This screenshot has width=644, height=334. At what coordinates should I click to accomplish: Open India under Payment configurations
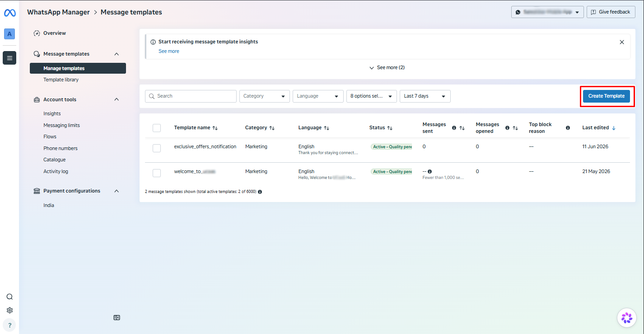(x=49, y=205)
